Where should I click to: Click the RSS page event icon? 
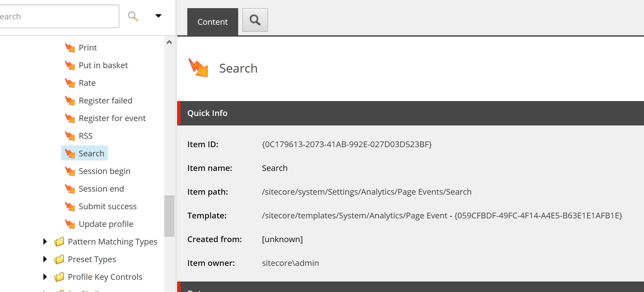tap(70, 136)
